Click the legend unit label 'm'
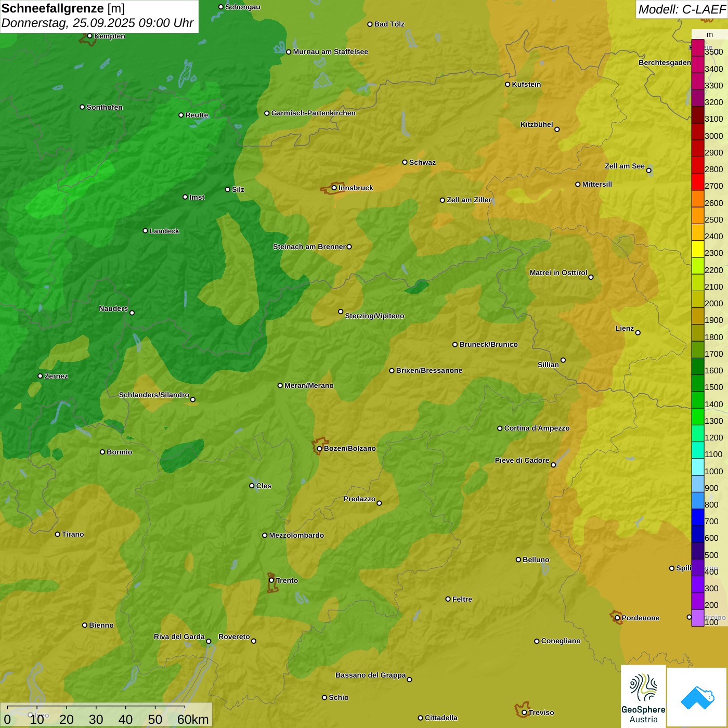The height and width of the screenshot is (728, 728). click(710, 34)
